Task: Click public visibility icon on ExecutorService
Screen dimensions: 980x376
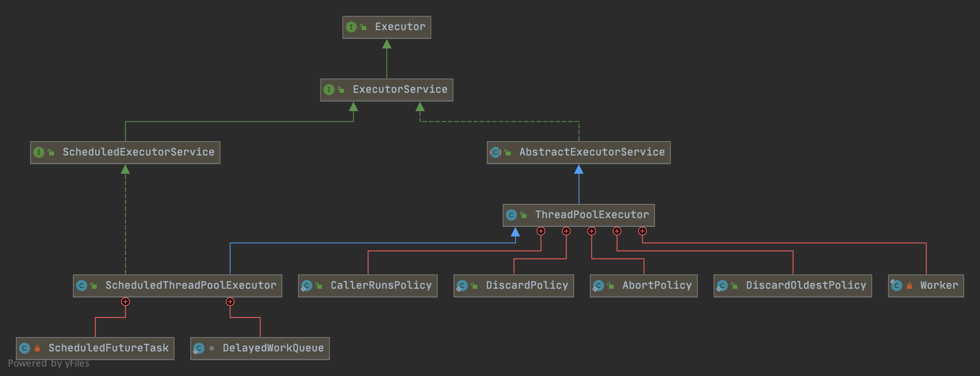Action: click(341, 90)
